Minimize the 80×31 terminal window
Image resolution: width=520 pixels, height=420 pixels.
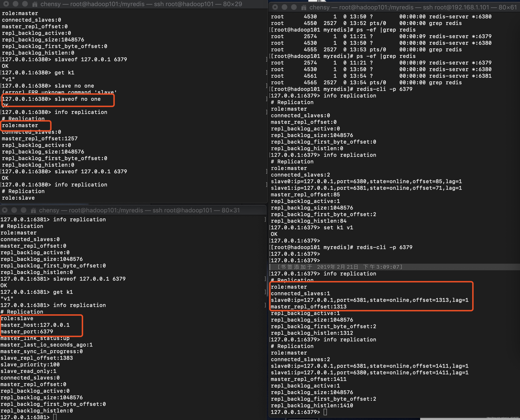pos(14,210)
